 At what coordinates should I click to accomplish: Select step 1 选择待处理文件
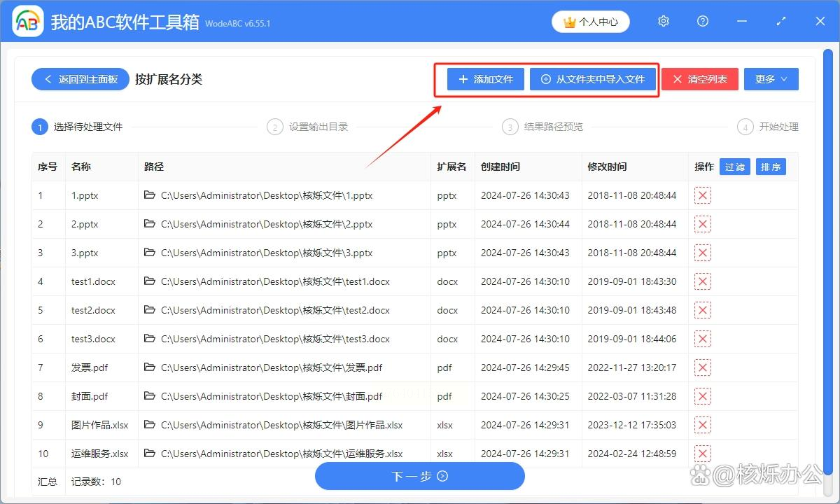click(78, 127)
